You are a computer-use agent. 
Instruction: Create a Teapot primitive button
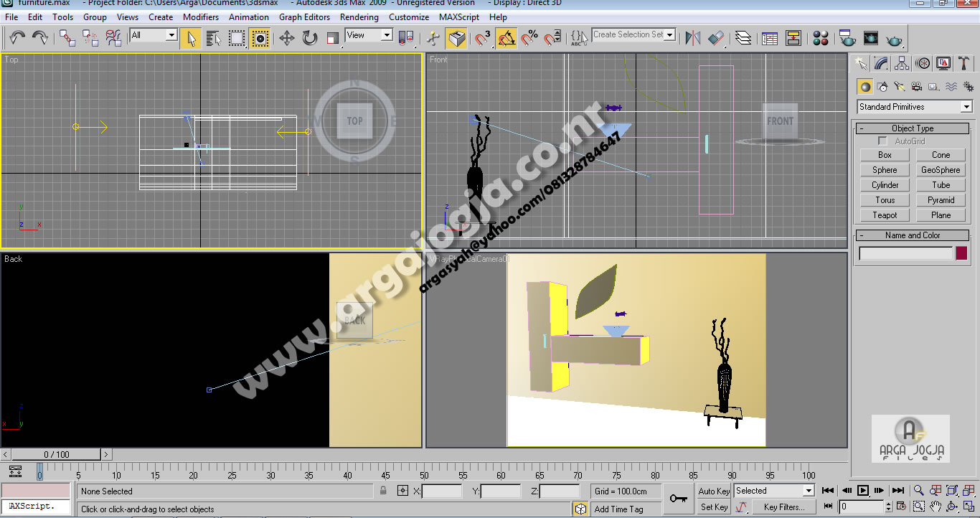point(885,215)
